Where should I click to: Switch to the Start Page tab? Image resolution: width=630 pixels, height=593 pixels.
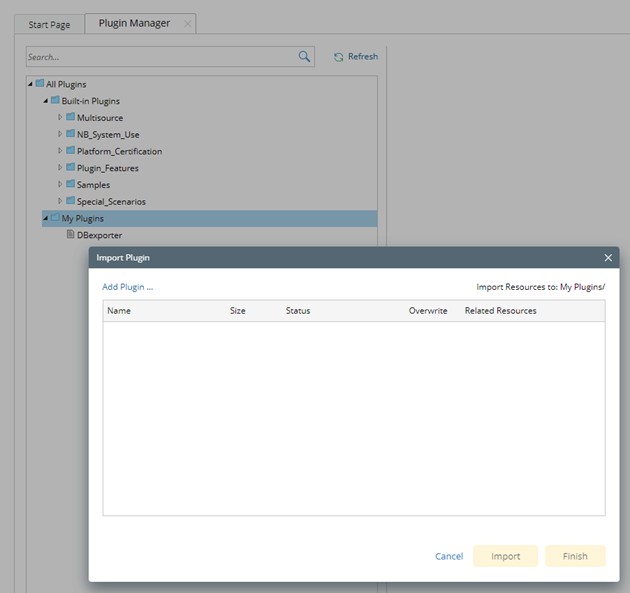49,24
